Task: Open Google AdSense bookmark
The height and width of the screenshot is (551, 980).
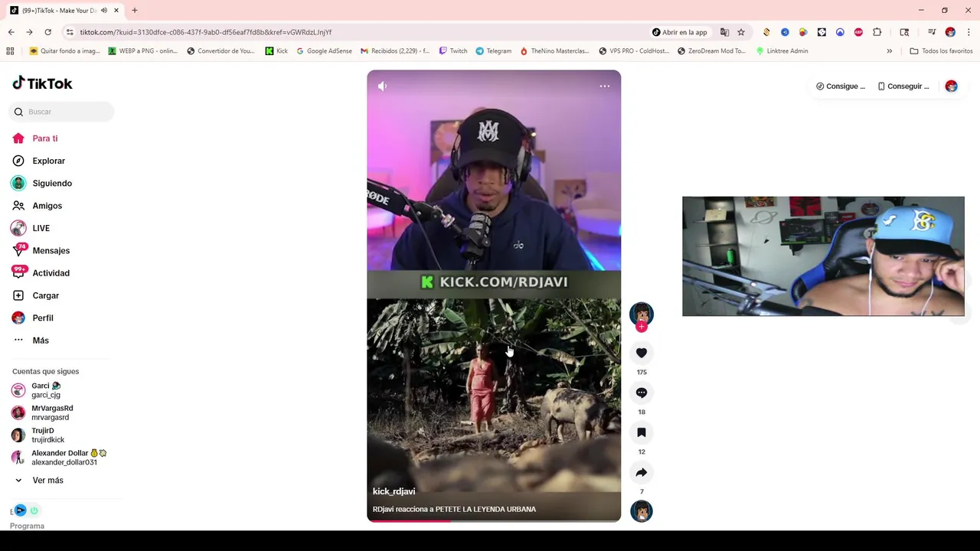Action: [x=324, y=51]
